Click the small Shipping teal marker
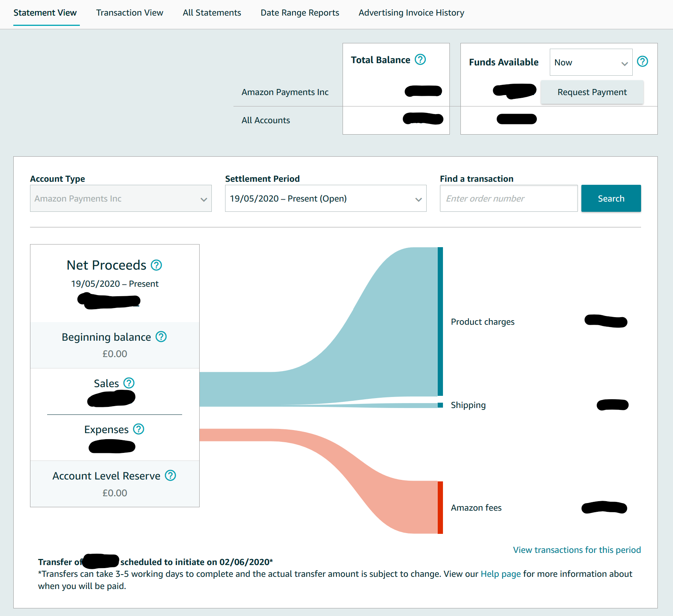Image resolution: width=673 pixels, height=616 pixels. point(440,405)
